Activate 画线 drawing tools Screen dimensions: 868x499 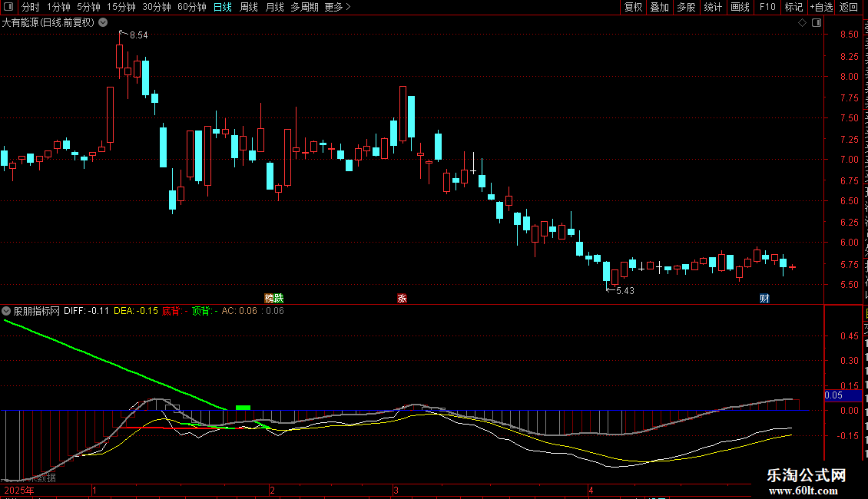coord(740,7)
